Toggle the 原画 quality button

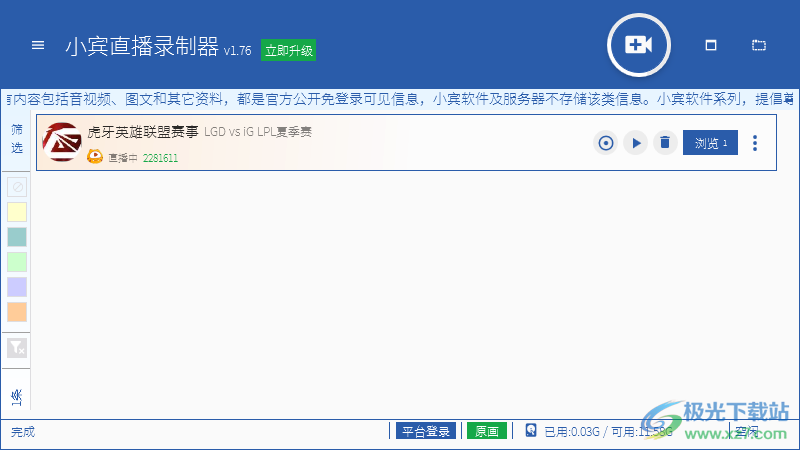point(487,431)
